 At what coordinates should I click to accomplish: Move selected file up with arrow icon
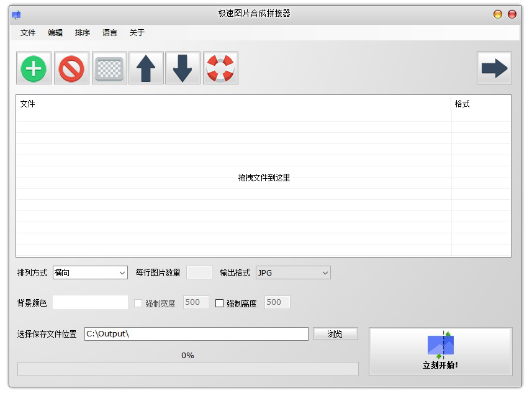click(x=146, y=68)
